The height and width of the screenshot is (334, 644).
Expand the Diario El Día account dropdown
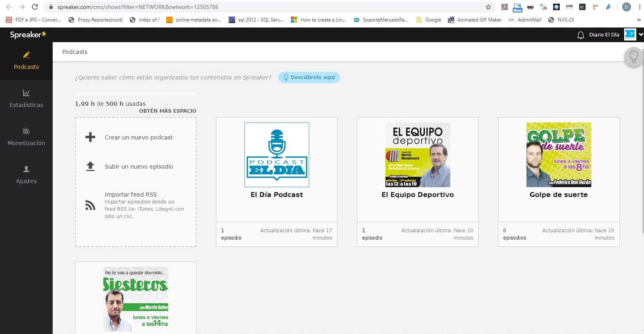tap(640, 35)
